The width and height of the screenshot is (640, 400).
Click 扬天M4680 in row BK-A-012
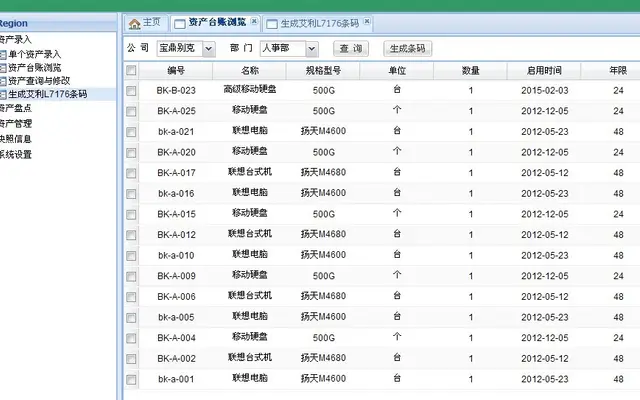[323, 234]
